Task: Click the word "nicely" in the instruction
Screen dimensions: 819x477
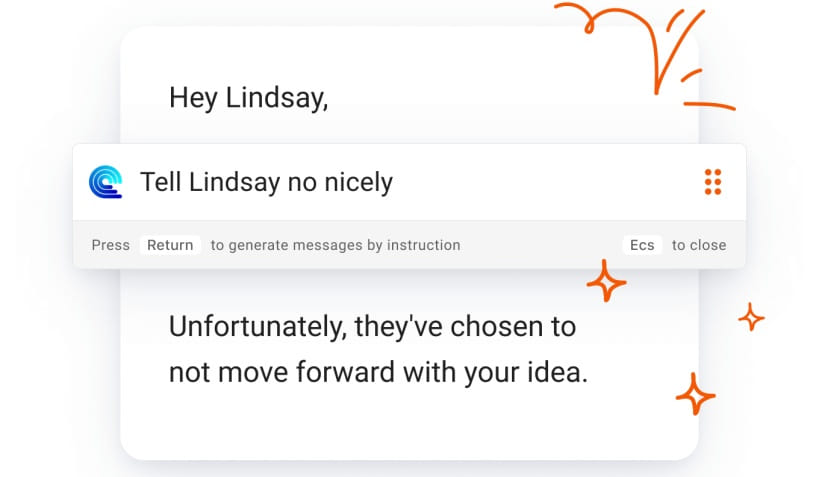Action: pos(356,182)
